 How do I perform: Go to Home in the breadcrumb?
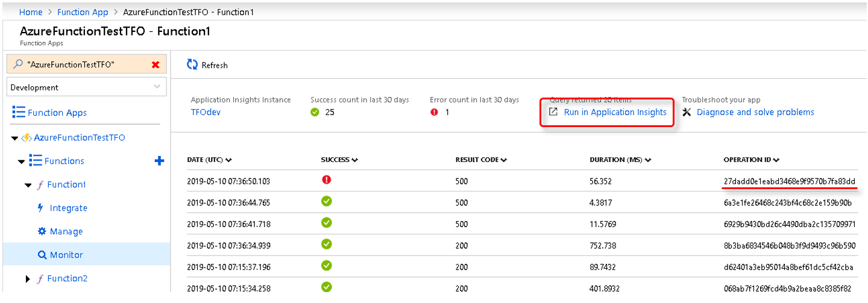31,12
